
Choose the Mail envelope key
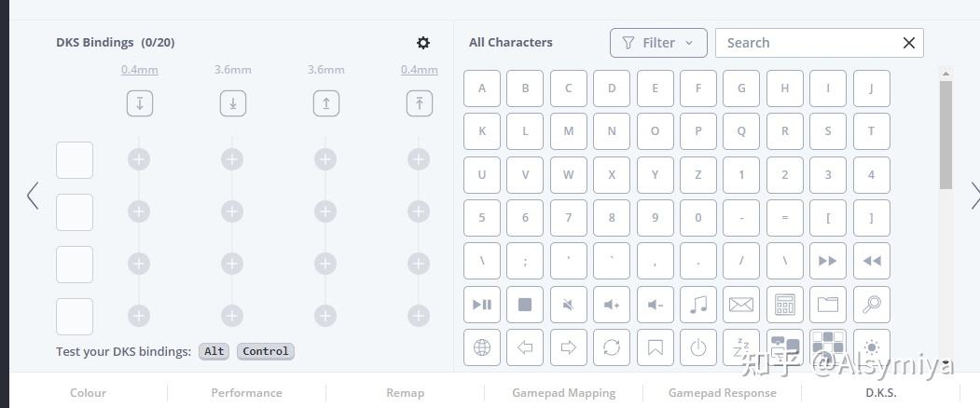click(741, 305)
